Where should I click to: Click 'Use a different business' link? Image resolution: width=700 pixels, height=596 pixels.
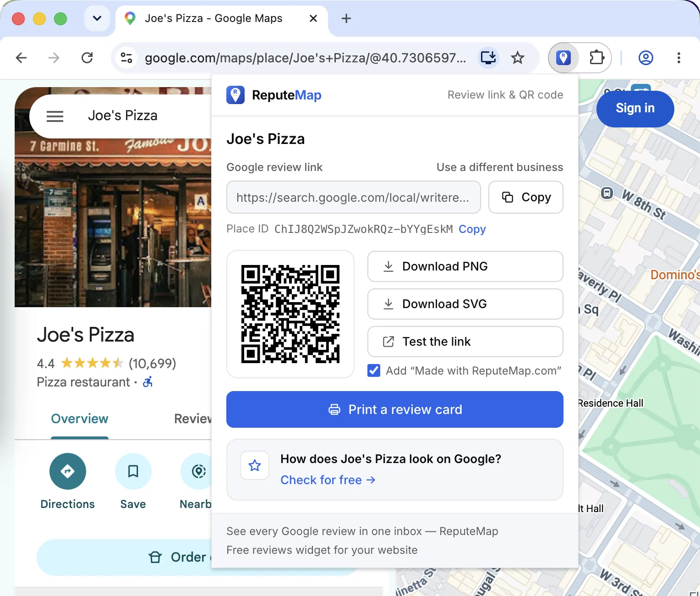click(500, 167)
